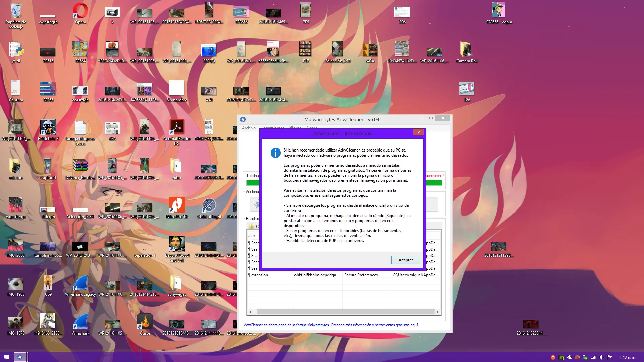Click the Aceptar button in the dialog
The image size is (644, 362).
[406, 260]
